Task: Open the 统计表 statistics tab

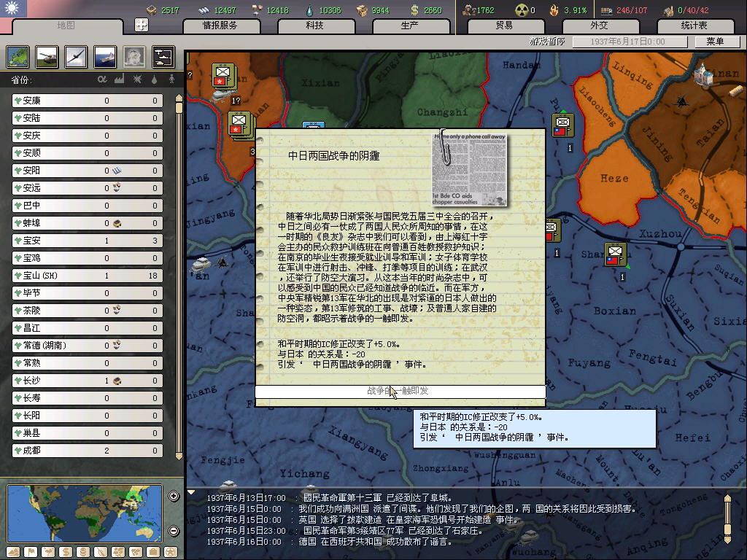Action: click(694, 26)
